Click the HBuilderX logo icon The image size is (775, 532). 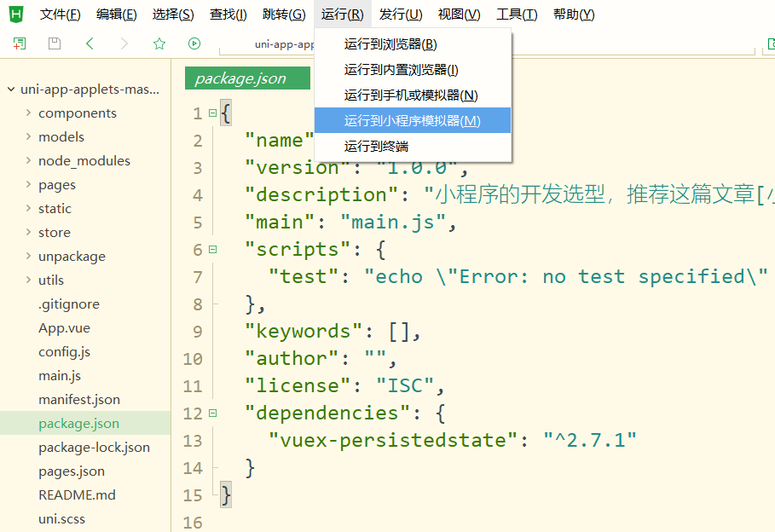point(16,14)
